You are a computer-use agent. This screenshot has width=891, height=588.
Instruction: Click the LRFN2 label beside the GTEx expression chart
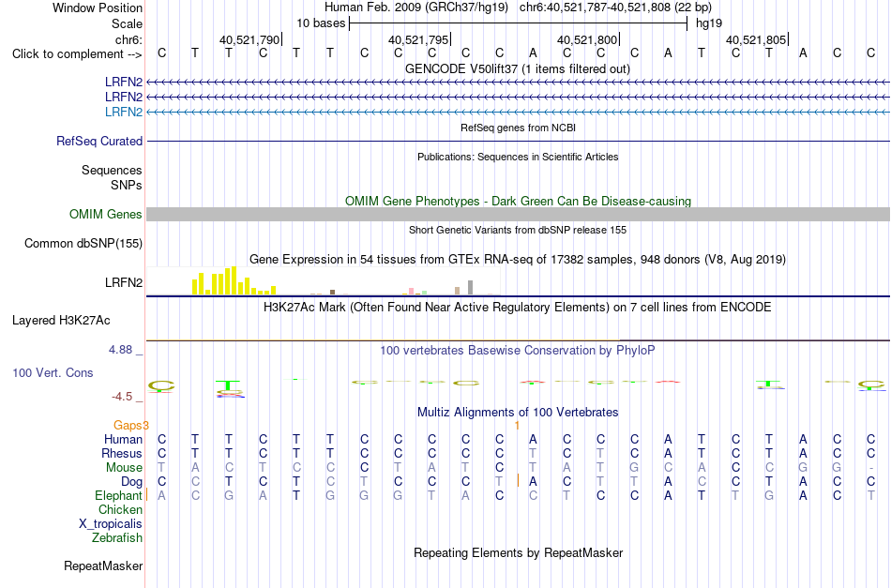click(124, 282)
